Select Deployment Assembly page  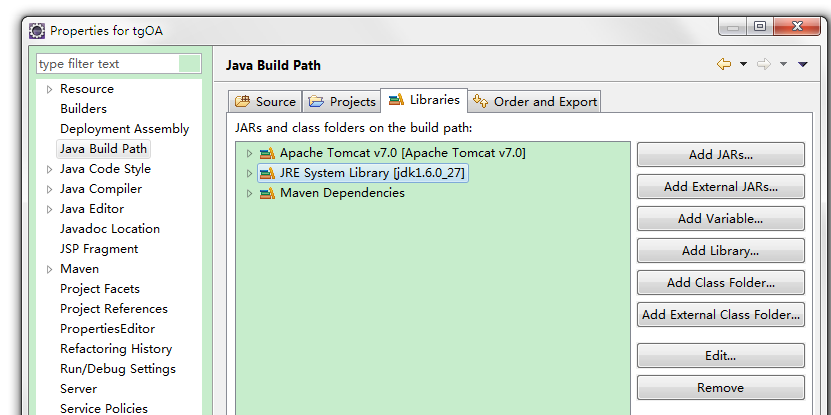(125, 129)
